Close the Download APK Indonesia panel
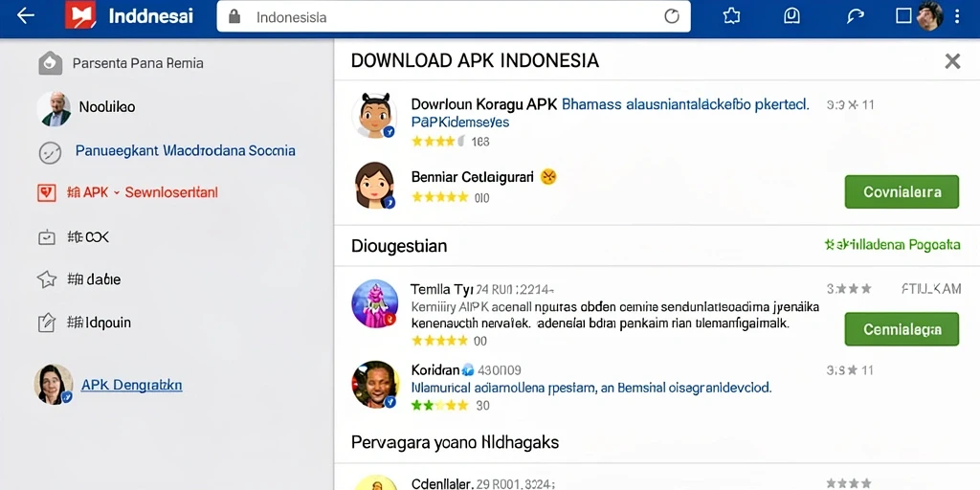The image size is (980, 490). 952,60
